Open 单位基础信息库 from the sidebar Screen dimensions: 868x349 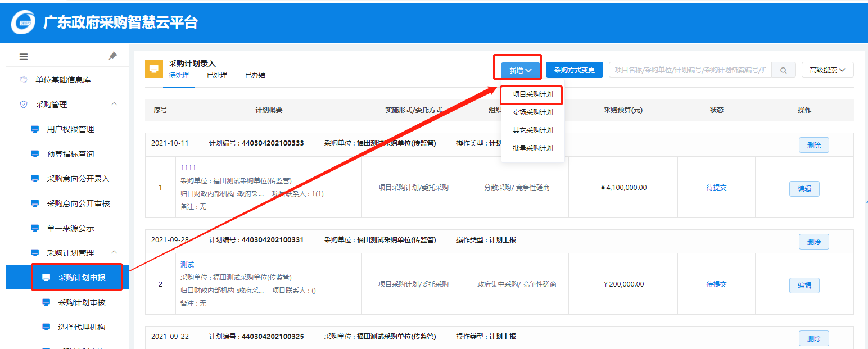(63, 80)
